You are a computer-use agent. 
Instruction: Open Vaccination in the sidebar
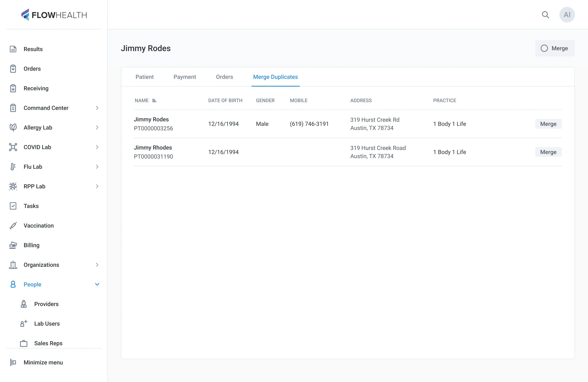pos(39,226)
